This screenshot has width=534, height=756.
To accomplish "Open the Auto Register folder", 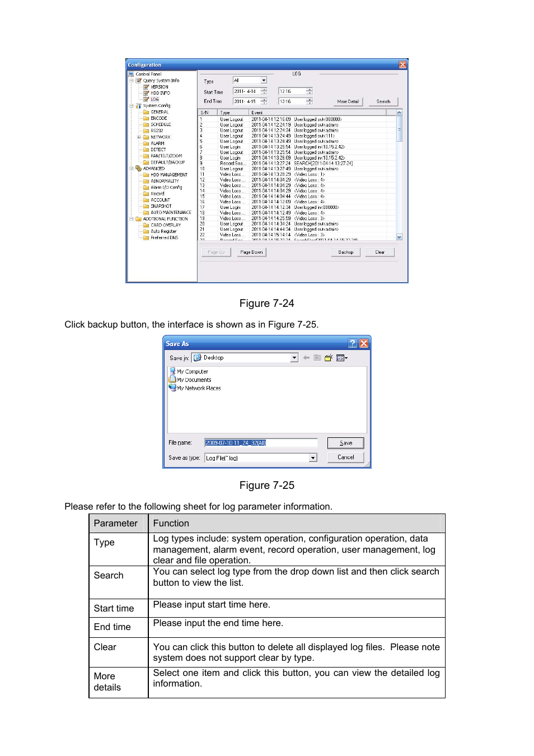I will click(163, 231).
